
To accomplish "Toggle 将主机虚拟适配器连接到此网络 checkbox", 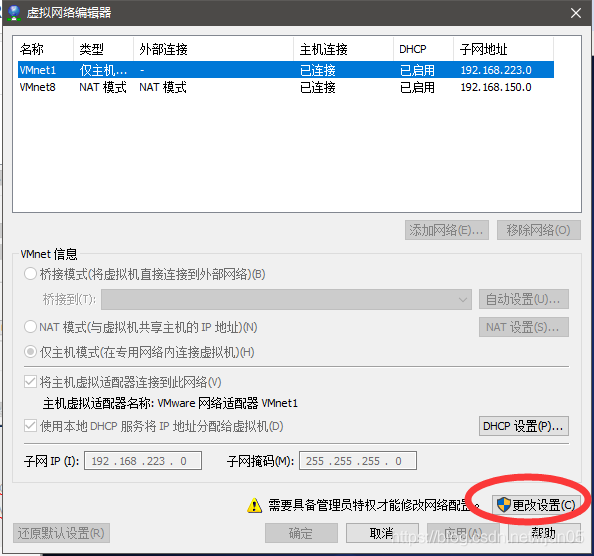I will pos(30,382).
